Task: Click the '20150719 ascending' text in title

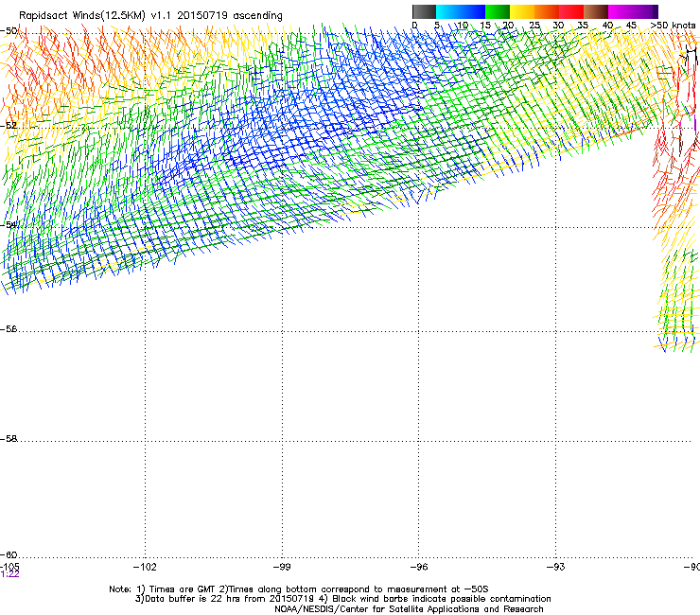Action: click(x=230, y=16)
